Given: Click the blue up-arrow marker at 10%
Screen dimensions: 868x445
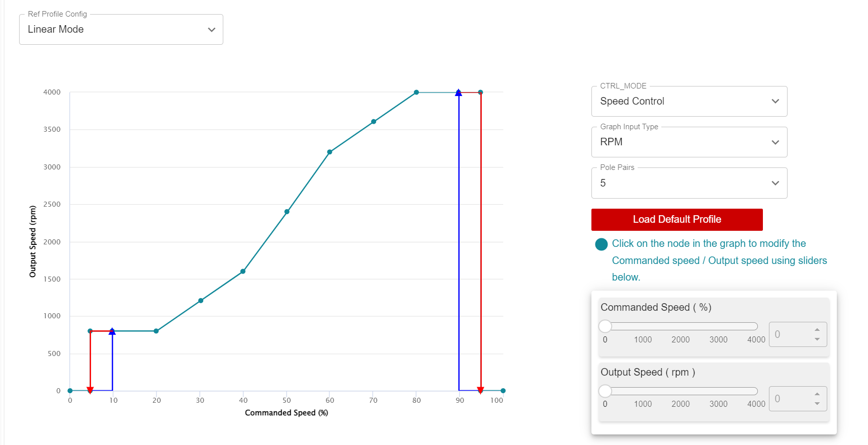Looking at the screenshot, I should (x=112, y=331).
